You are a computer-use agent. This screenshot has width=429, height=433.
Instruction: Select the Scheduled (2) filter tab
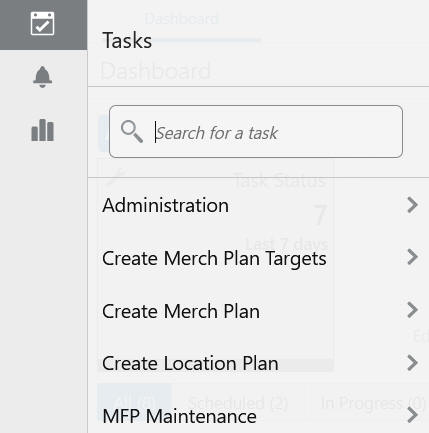click(x=238, y=403)
